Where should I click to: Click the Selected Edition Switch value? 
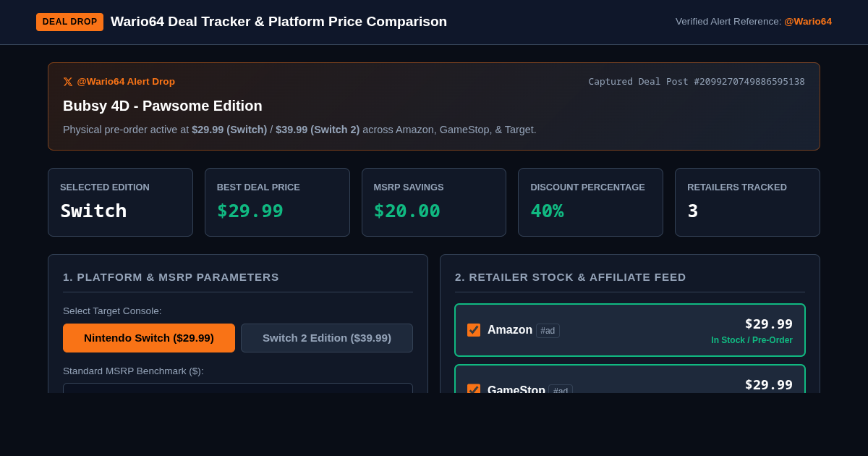[93, 211]
